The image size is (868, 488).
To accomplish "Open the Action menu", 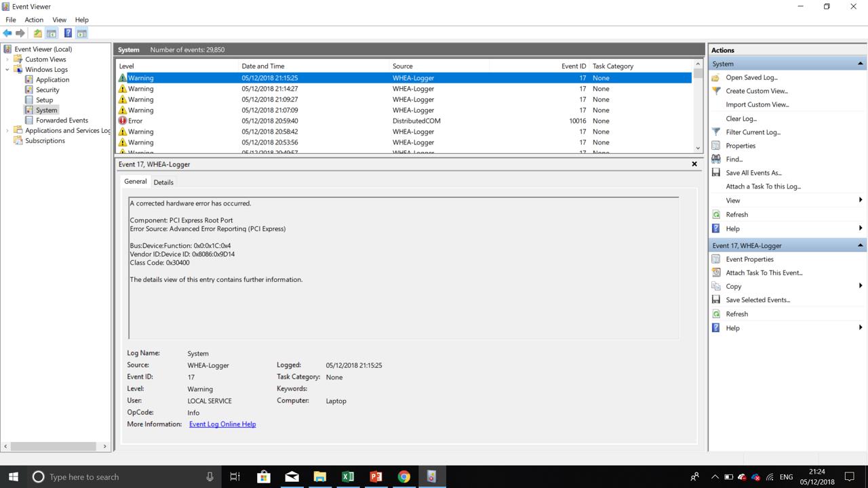I will coord(33,20).
